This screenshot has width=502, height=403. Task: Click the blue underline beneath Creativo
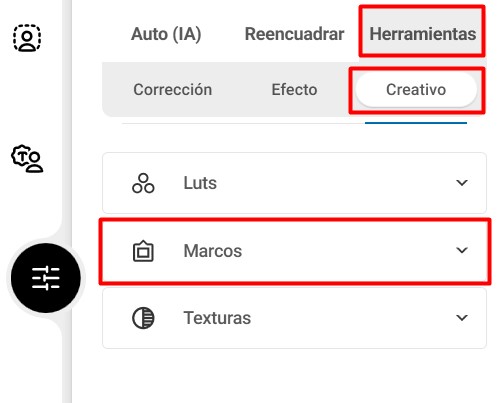416,123
